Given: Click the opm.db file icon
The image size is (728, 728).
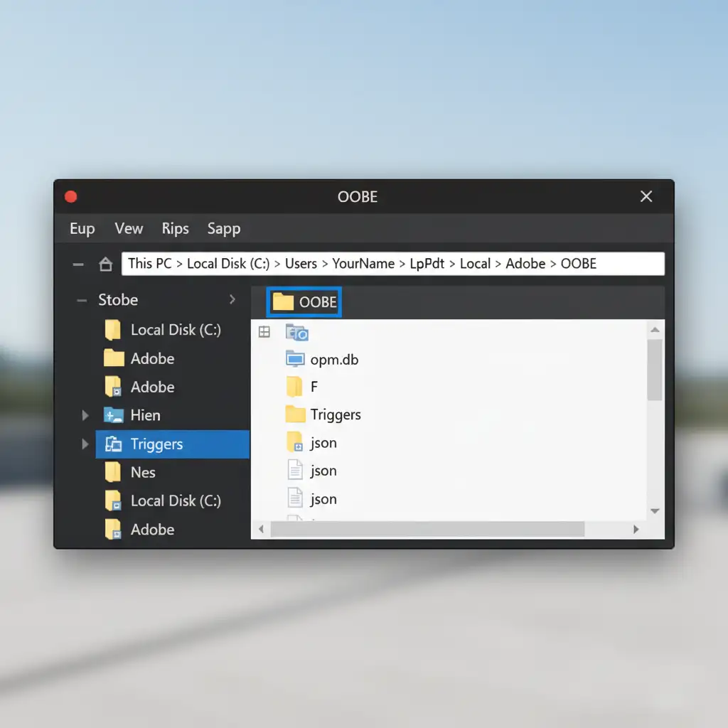Looking at the screenshot, I should click(x=294, y=358).
